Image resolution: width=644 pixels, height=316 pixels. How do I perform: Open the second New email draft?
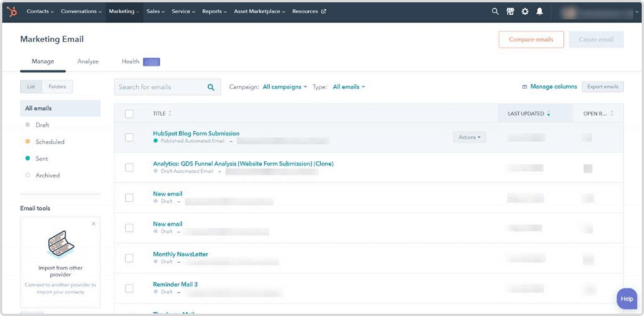pyautogui.click(x=167, y=224)
